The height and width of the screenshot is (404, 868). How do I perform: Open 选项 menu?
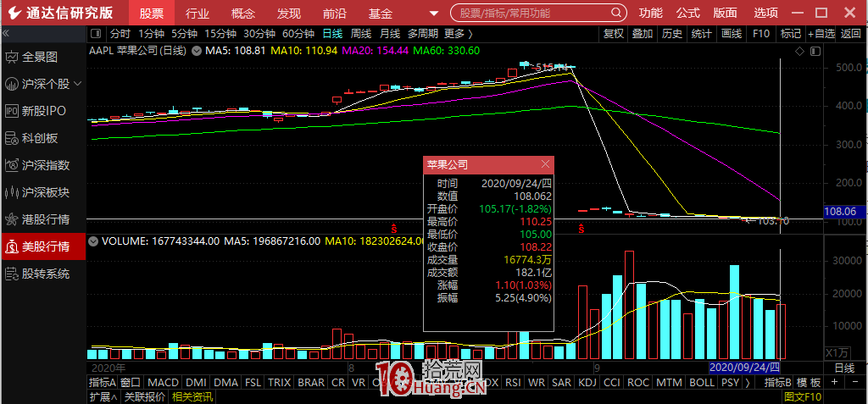766,13
